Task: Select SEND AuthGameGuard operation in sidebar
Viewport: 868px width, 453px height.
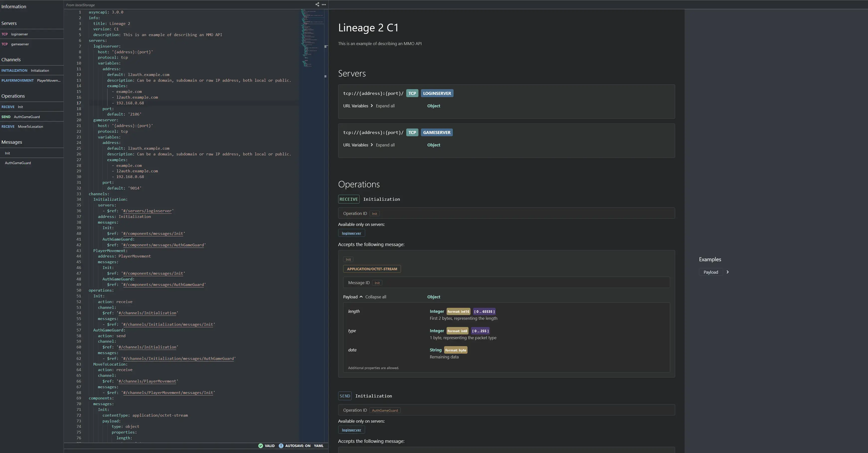Action: pyautogui.click(x=32, y=117)
